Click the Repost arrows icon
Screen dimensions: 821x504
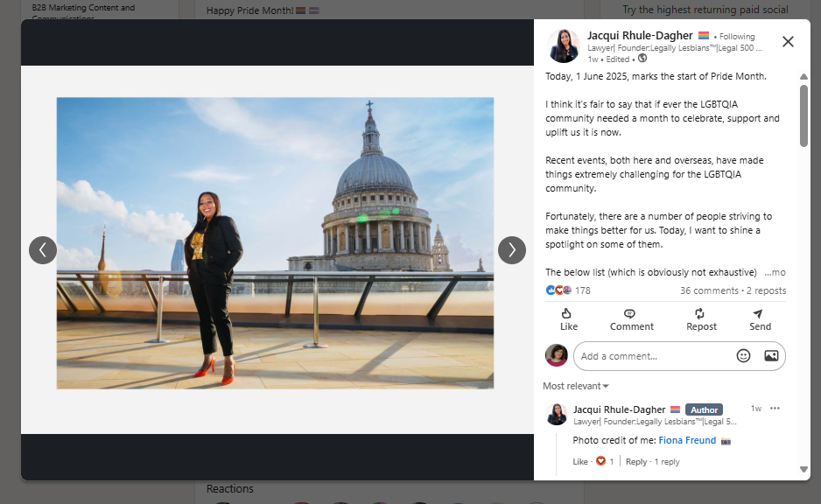(x=700, y=313)
